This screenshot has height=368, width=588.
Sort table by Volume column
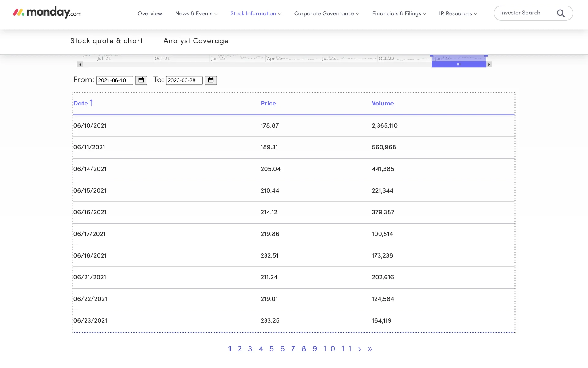click(x=383, y=103)
